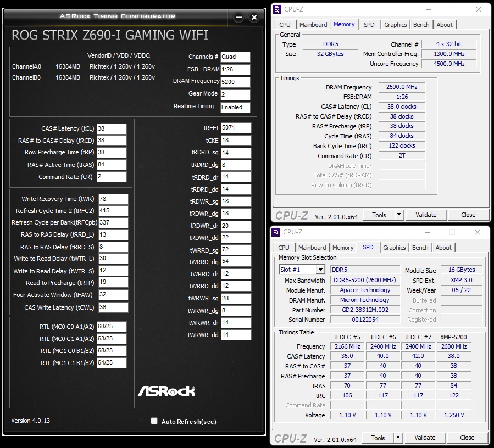This screenshot has height=448, width=494.
Task: Click the Bank Cycle Time '122 clocks' value
Action: pyautogui.click(x=402, y=146)
